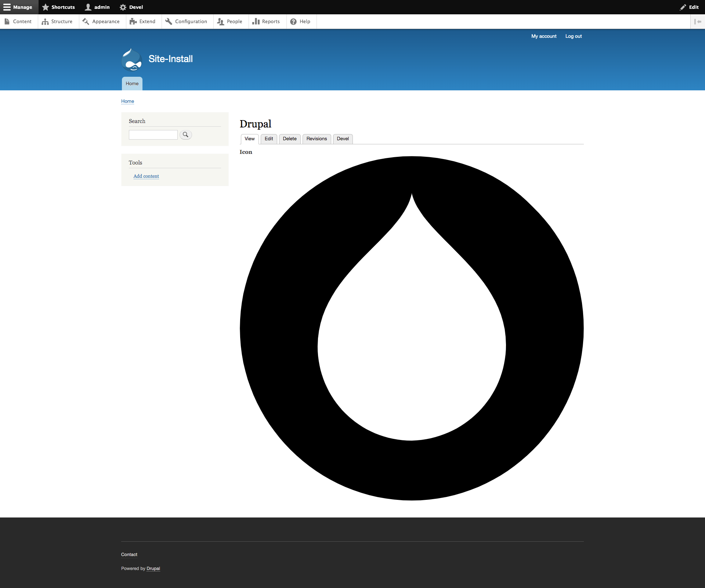Select the Appearance brush icon
705x588 pixels.
pos(86,21)
